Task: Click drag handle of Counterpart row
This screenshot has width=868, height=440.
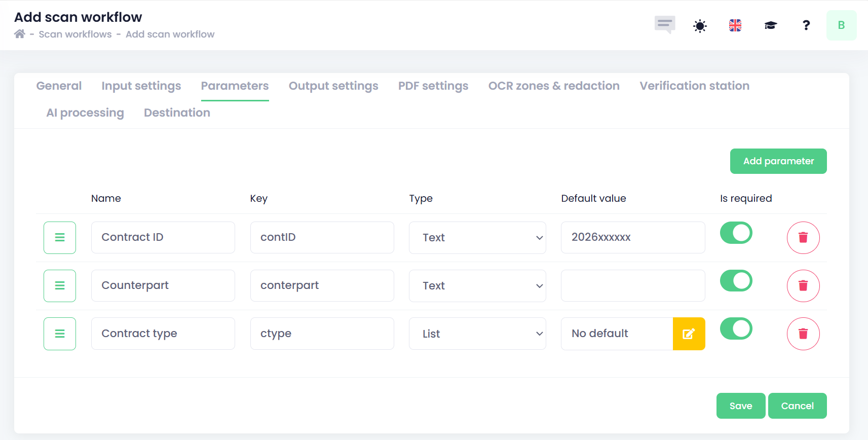Action: tap(60, 286)
